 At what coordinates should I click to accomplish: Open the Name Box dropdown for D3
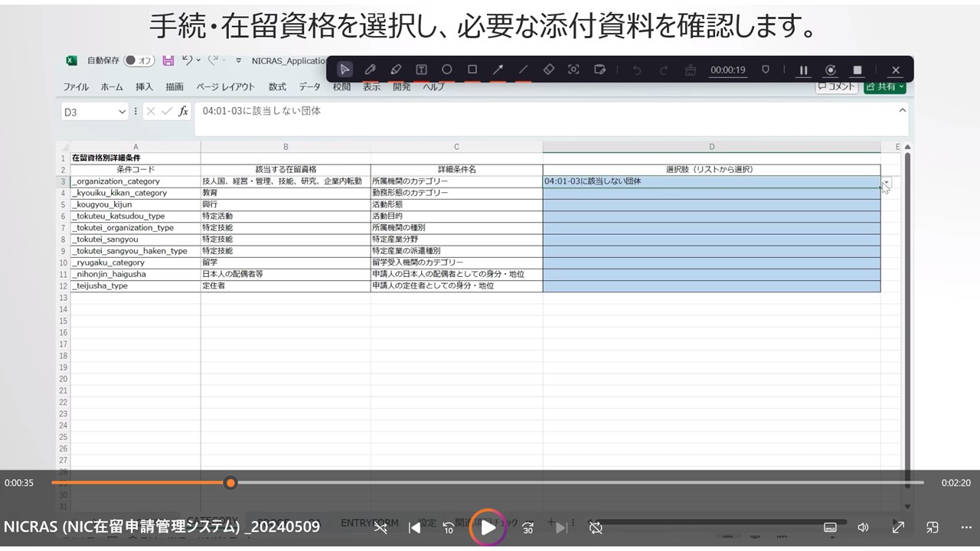122,112
